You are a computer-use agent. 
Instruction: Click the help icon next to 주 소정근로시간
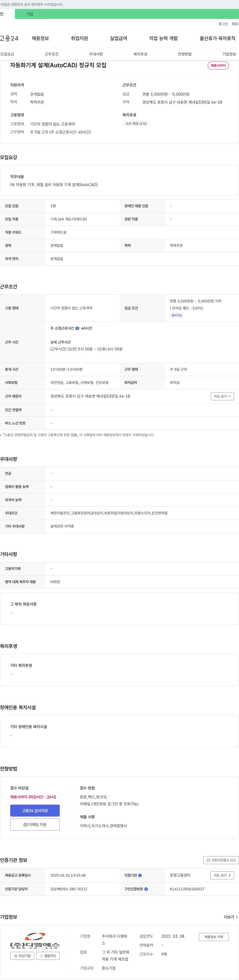point(77,328)
